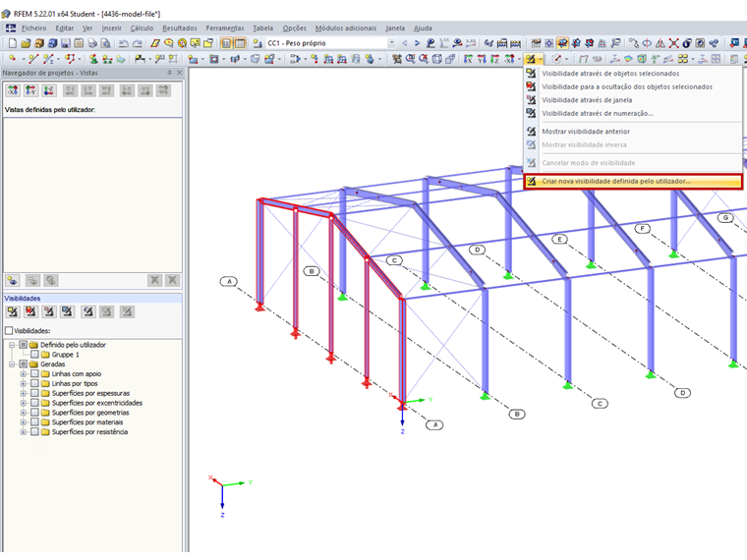Screen dimensions: 747x560
Task: Click the magnifier Zoom window icon
Action: click(x=410, y=59)
